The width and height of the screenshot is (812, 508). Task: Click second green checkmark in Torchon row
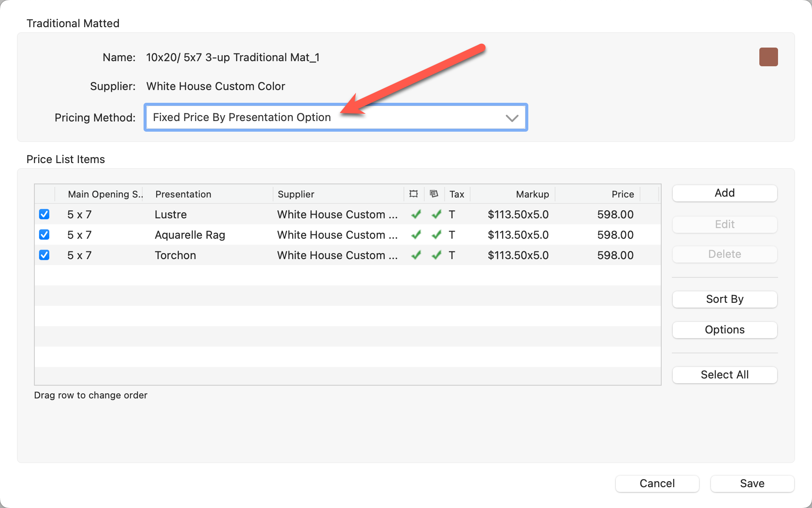point(437,255)
